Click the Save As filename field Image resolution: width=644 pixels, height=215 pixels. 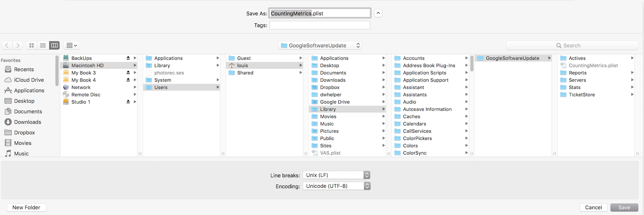(320, 13)
